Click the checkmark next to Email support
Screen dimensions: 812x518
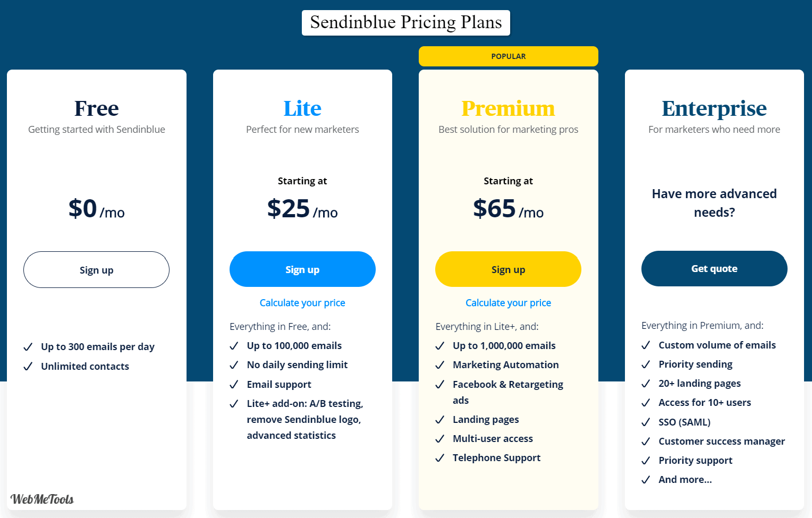[x=234, y=385]
